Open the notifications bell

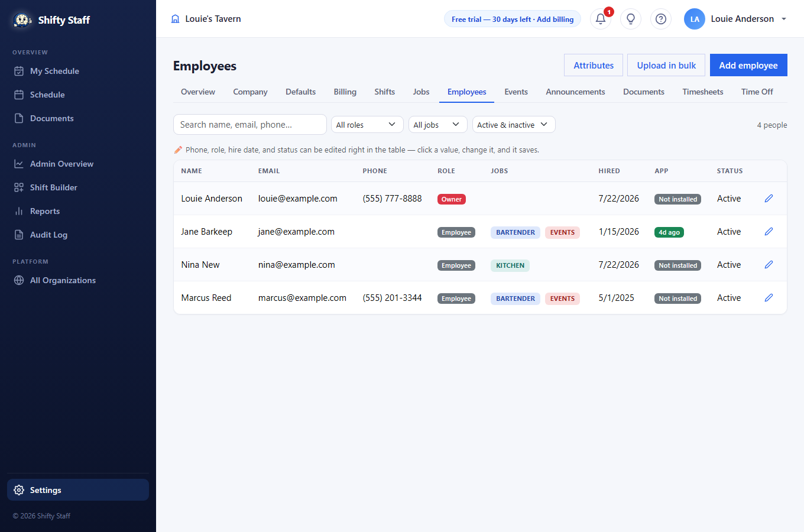coord(601,19)
